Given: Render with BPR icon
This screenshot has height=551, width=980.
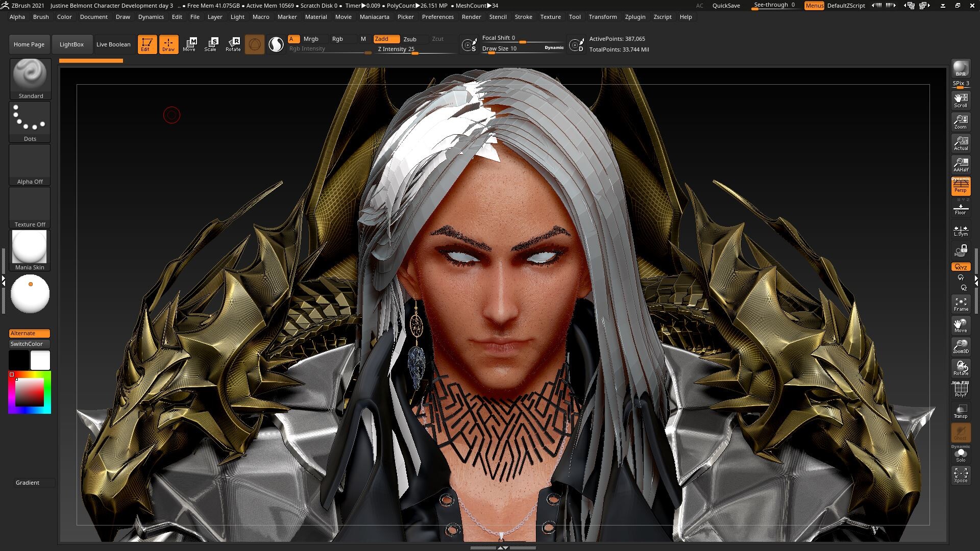Looking at the screenshot, I should tap(961, 68).
